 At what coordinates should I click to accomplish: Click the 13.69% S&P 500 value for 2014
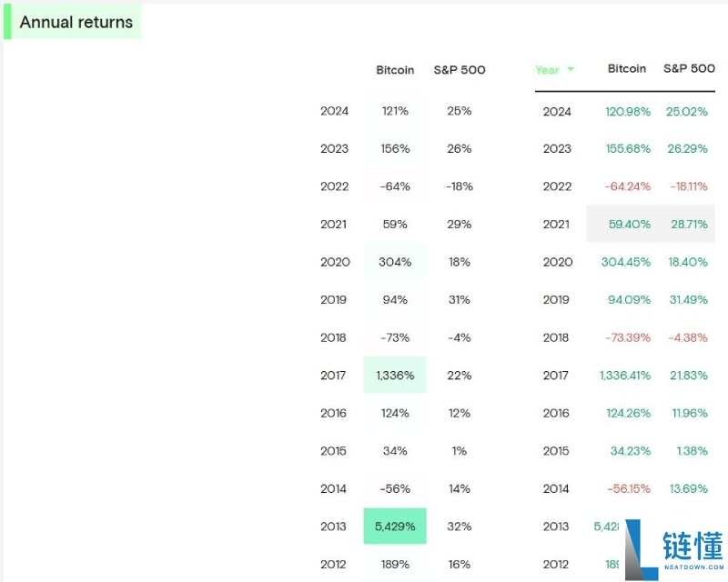click(x=687, y=489)
